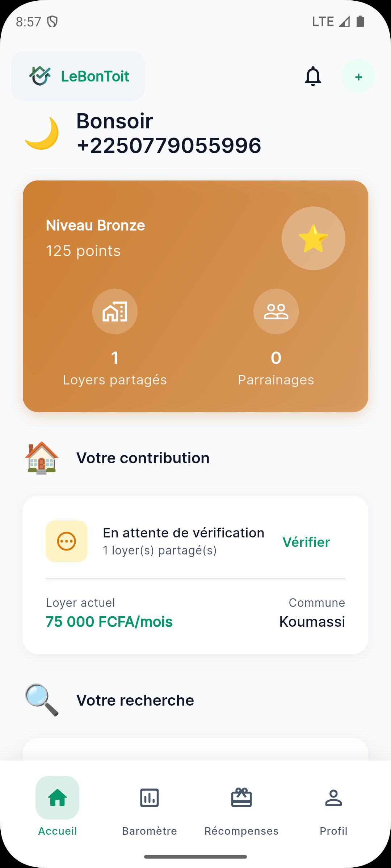This screenshot has height=868, width=391.
Task: Tap the gold star badge
Action: pos(313,238)
